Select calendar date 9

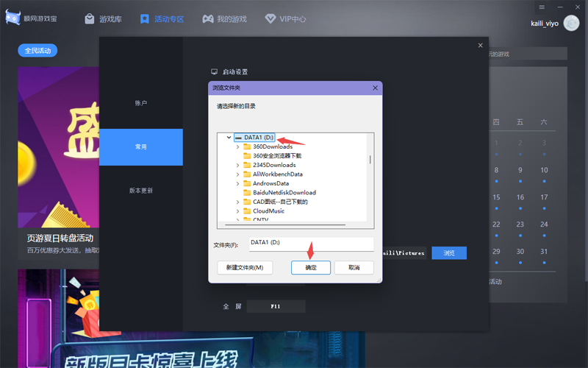520,170
